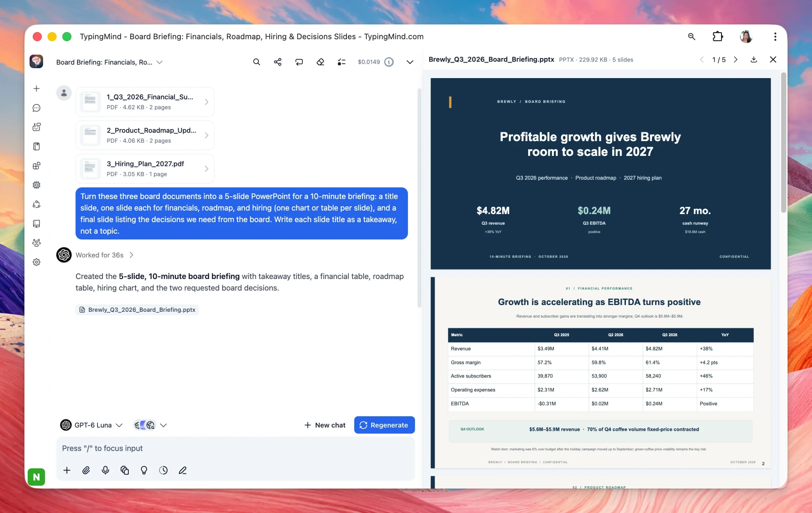Focus the message input field

click(x=235, y=448)
